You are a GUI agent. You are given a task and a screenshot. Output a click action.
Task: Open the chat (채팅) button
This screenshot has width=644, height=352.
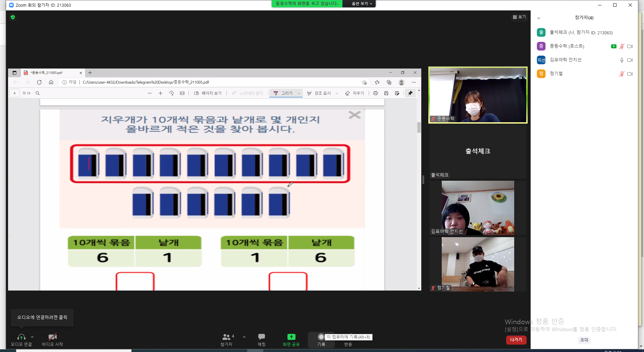(262, 340)
